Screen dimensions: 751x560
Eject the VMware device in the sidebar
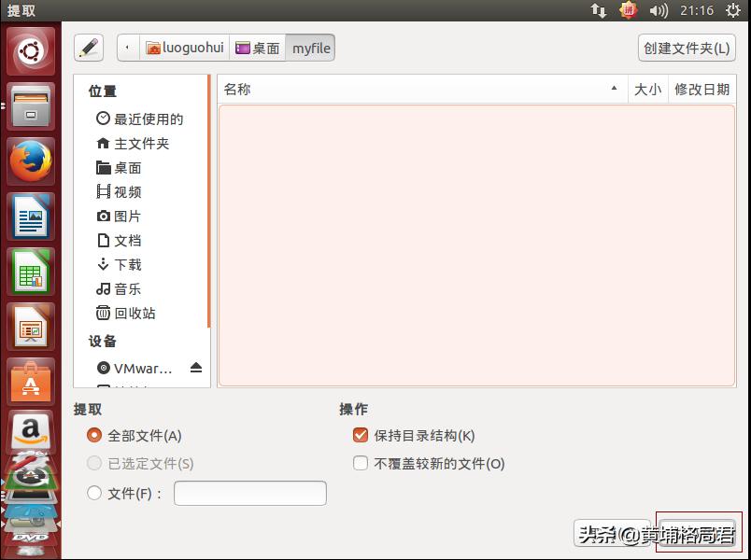pos(196,368)
